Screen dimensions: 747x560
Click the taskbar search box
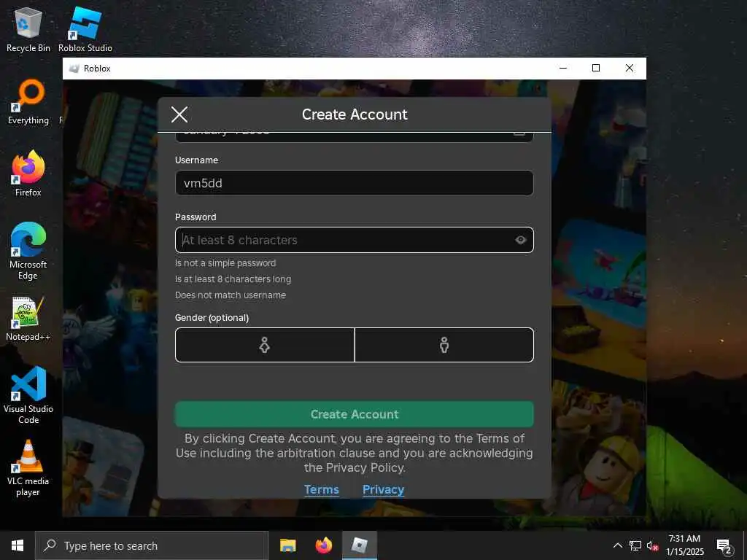(152, 545)
